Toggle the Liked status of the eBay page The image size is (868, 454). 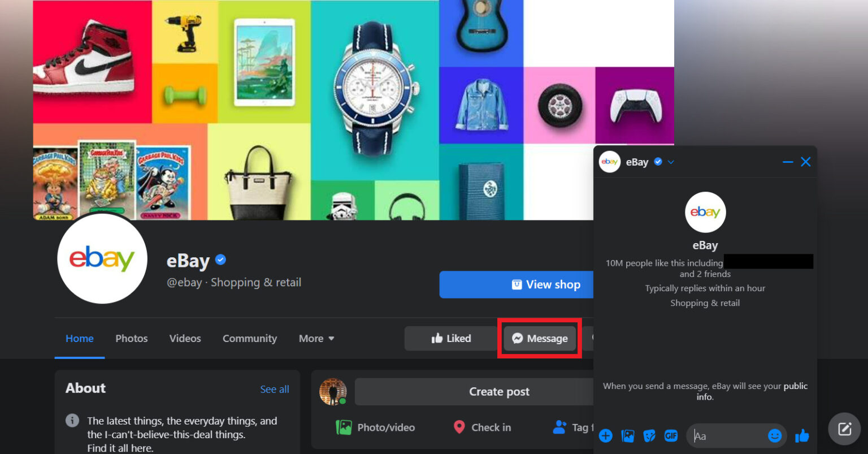[452, 338]
